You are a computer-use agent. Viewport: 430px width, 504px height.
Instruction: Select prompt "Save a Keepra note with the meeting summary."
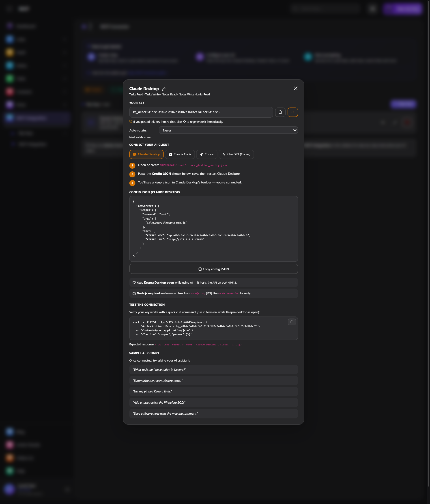[x=213, y=414]
